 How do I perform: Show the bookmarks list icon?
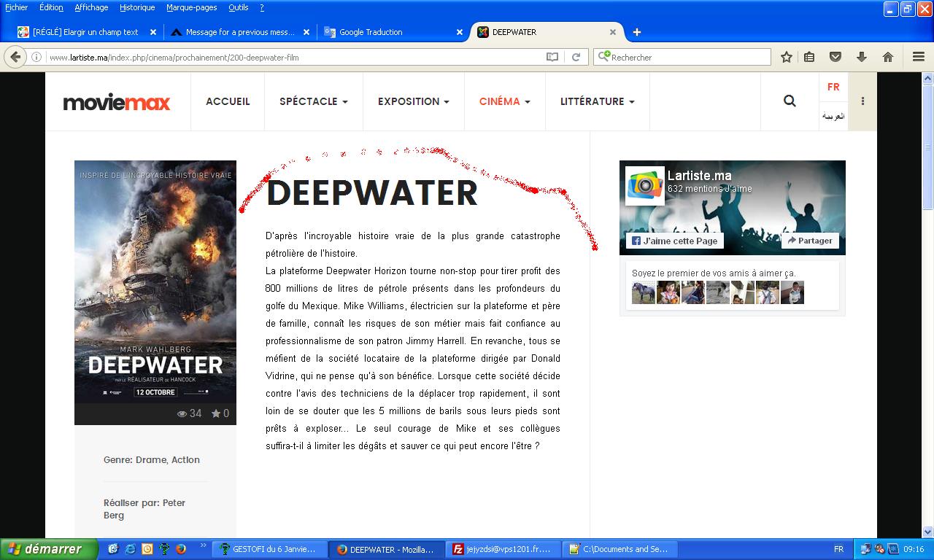809,57
